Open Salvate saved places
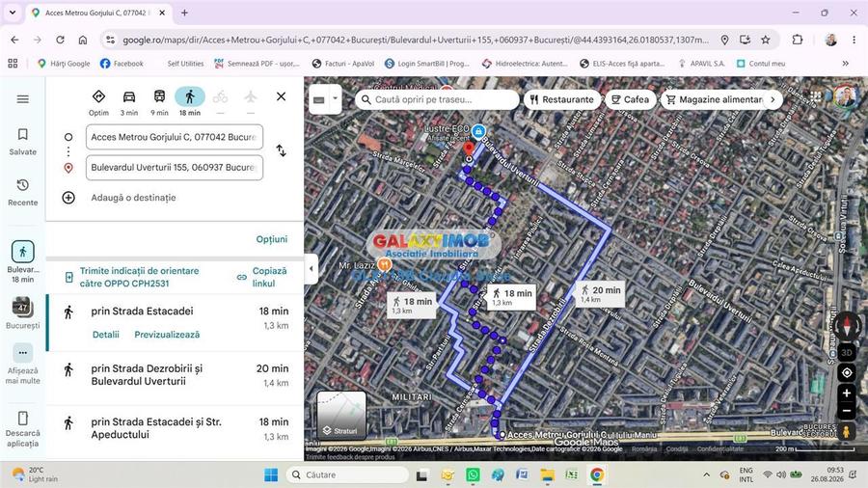868x488 pixels. (23, 142)
